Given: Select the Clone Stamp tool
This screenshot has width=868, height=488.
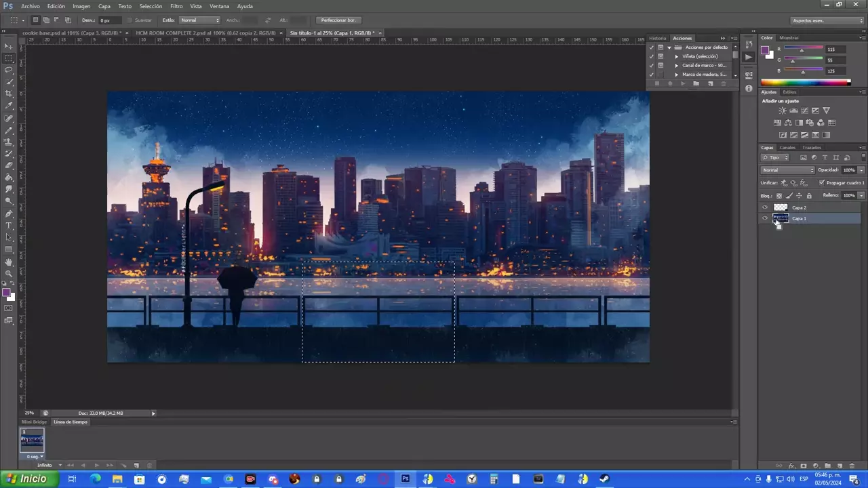Looking at the screenshot, I should [9, 142].
